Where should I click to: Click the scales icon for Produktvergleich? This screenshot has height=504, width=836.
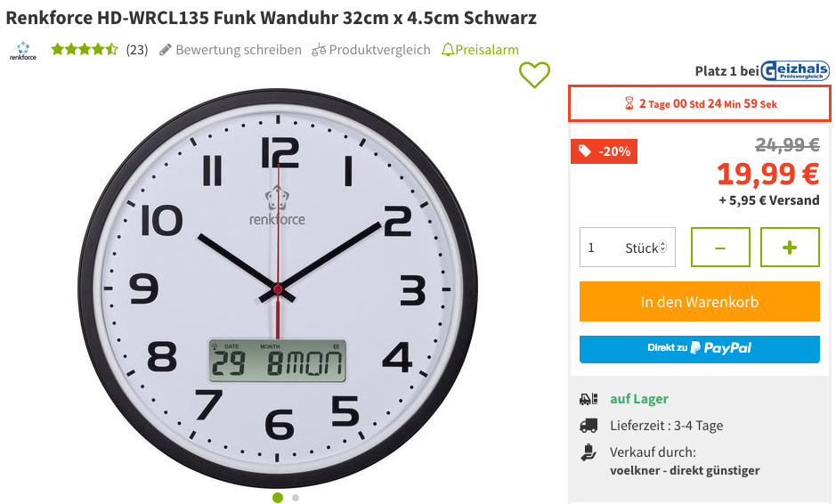pyautogui.click(x=319, y=50)
